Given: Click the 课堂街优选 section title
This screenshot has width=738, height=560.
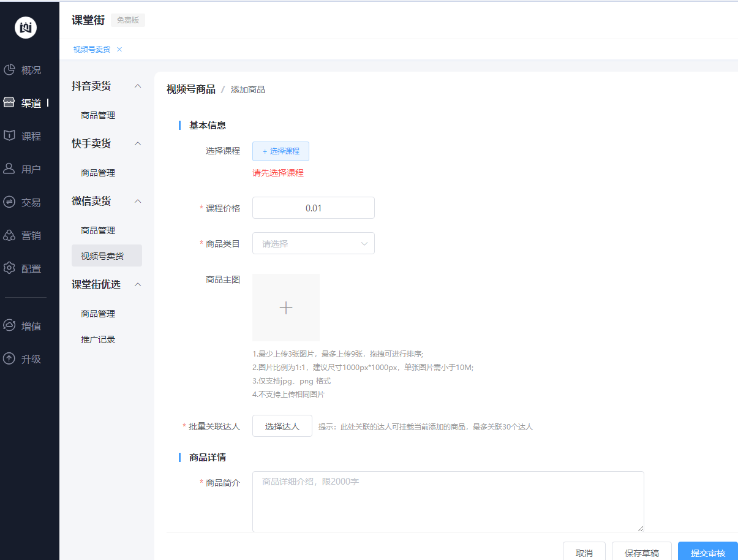Looking at the screenshot, I should 96,285.
